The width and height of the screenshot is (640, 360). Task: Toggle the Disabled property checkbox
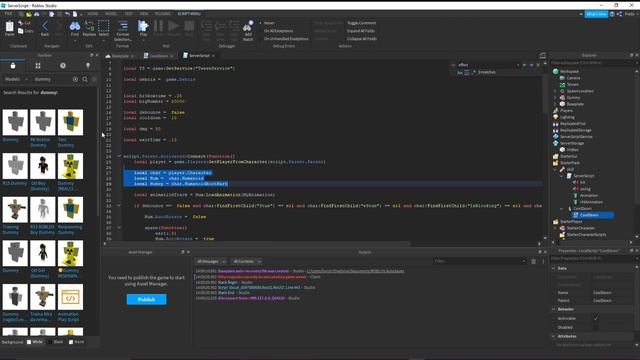tap(596, 327)
